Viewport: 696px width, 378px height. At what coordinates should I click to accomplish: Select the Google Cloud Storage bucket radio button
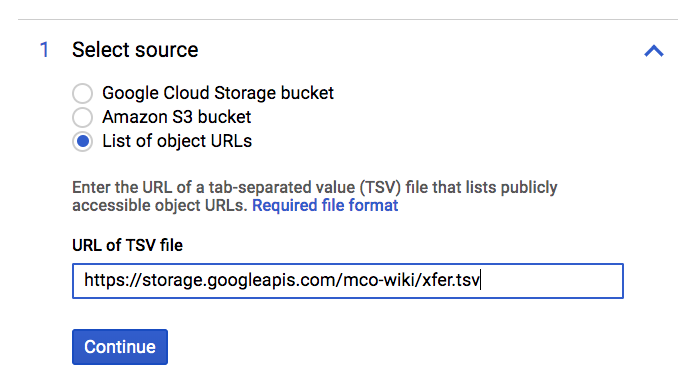pos(83,93)
